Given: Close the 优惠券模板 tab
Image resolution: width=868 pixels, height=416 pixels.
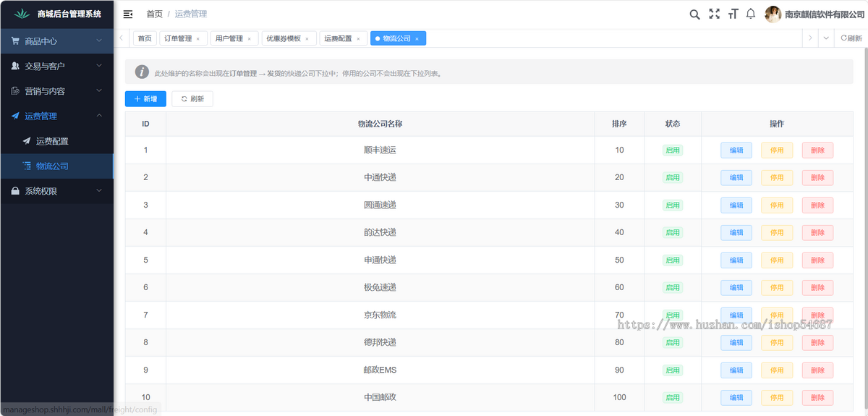Looking at the screenshot, I should [307, 39].
